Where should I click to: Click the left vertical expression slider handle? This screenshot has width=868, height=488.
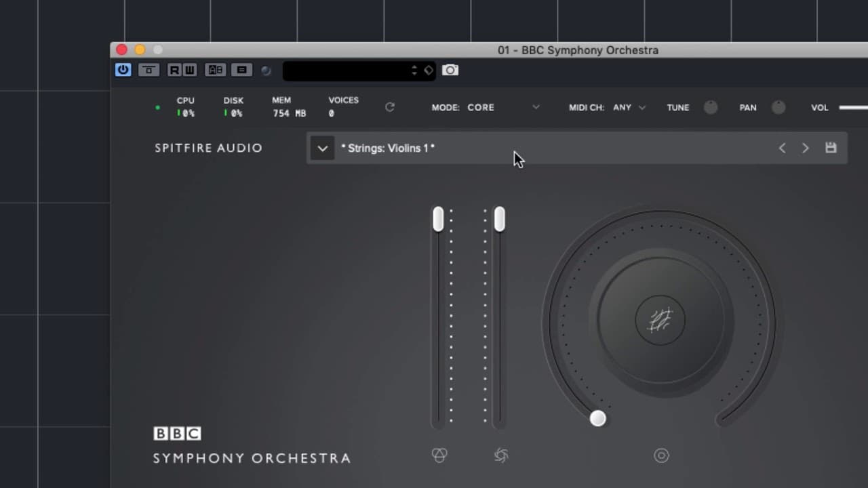438,220
